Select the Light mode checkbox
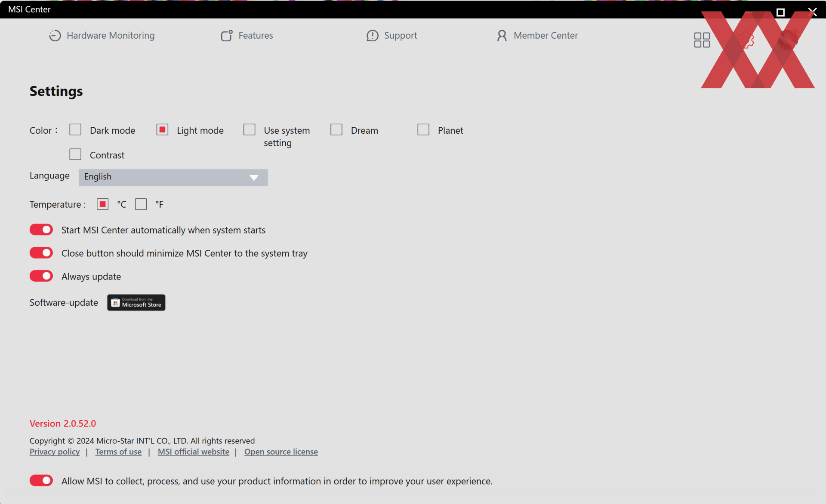 [x=162, y=129]
